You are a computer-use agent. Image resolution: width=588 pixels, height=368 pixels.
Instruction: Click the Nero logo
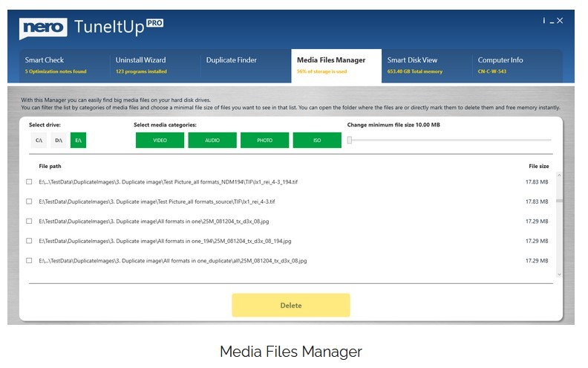[x=44, y=28]
